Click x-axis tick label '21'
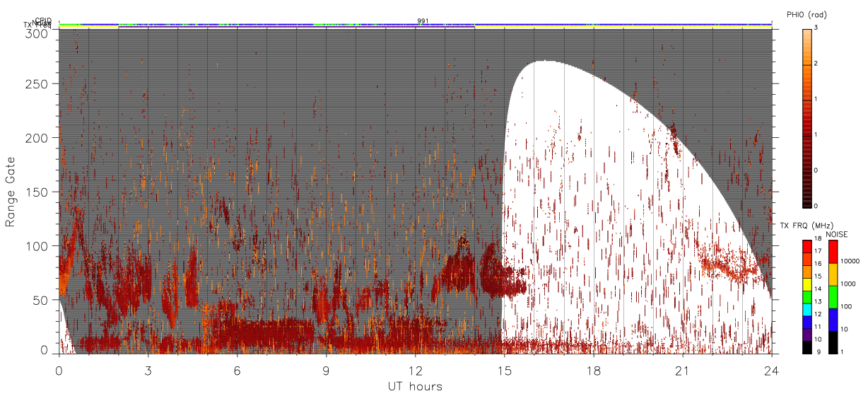Screen dimensions: 868x401 click(x=682, y=370)
